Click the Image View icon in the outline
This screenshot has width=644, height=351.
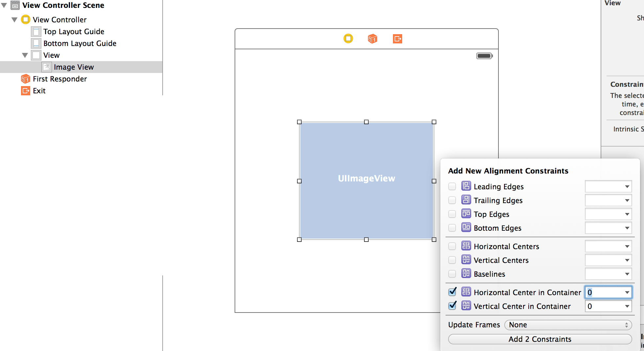pos(47,67)
